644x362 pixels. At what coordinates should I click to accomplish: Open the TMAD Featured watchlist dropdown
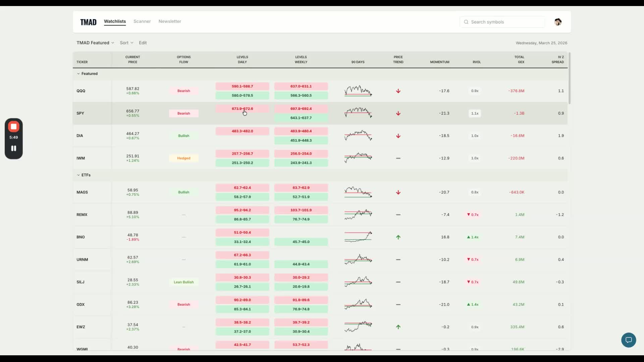pyautogui.click(x=95, y=43)
